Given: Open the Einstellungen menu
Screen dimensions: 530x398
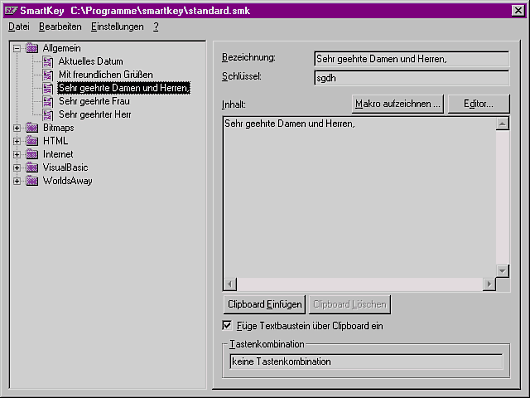Looking at the screenshot, I should point(117,27).
